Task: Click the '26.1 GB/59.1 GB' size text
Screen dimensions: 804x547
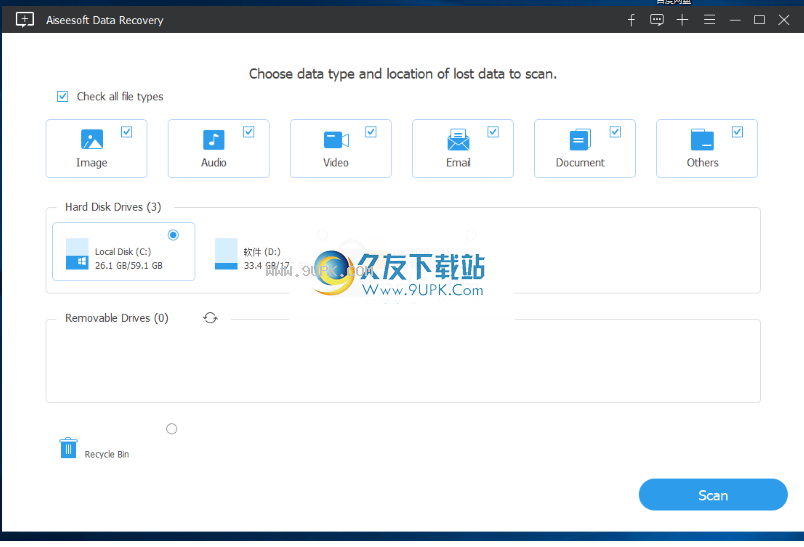Action: pos(129,266)
